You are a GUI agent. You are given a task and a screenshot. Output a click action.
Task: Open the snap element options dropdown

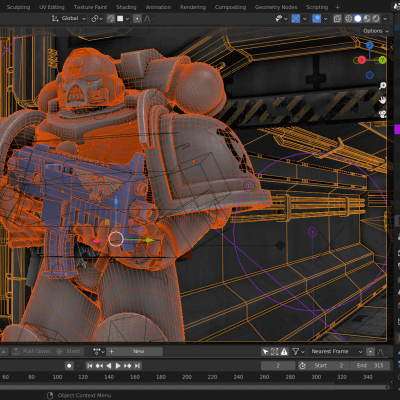click(123, 19)
